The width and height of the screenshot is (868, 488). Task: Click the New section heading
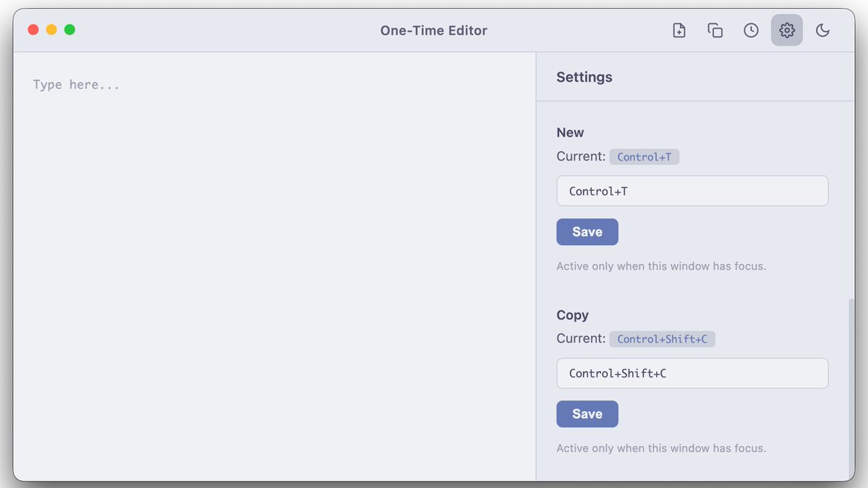coord(570,132)
